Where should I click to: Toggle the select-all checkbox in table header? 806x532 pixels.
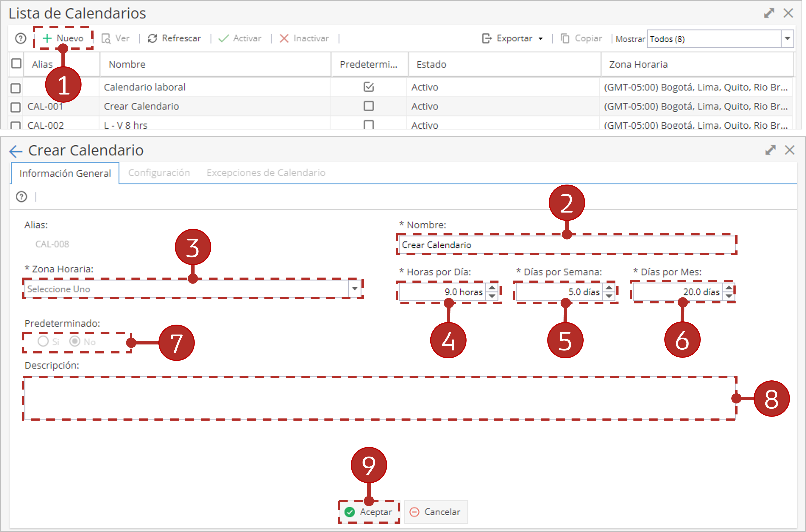point(16,64)
